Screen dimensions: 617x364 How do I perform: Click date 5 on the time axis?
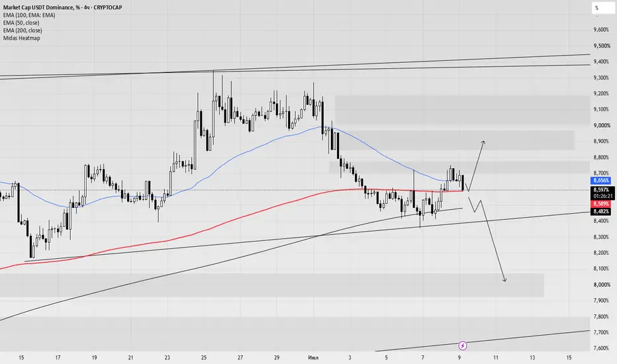coord(387,357)
